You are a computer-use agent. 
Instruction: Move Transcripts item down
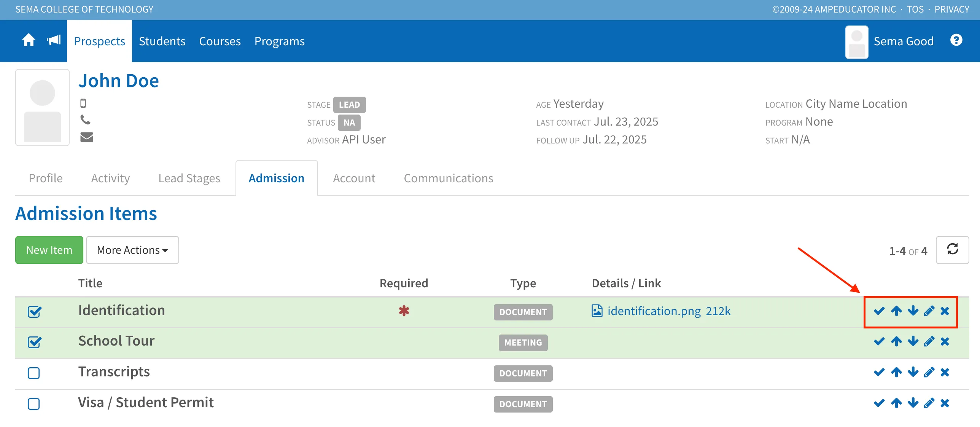(913, 372)
